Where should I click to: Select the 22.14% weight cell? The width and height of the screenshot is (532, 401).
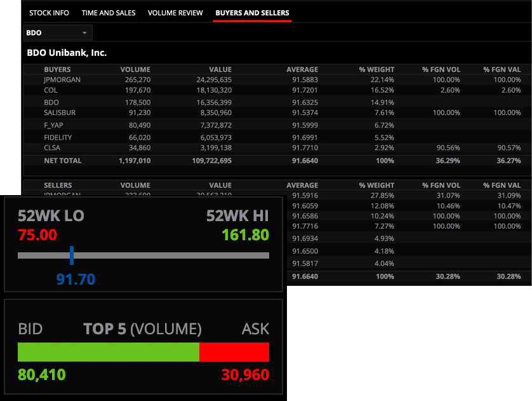coord(382,80)
